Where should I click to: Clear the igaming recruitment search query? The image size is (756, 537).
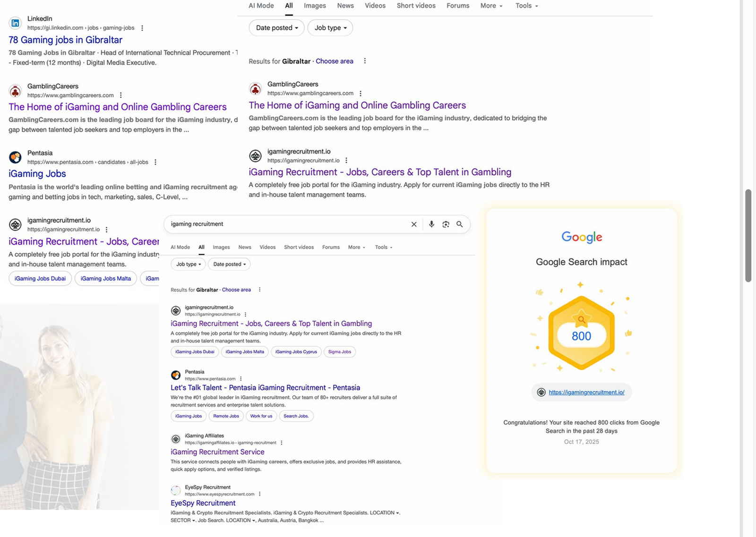click(414, 224)
